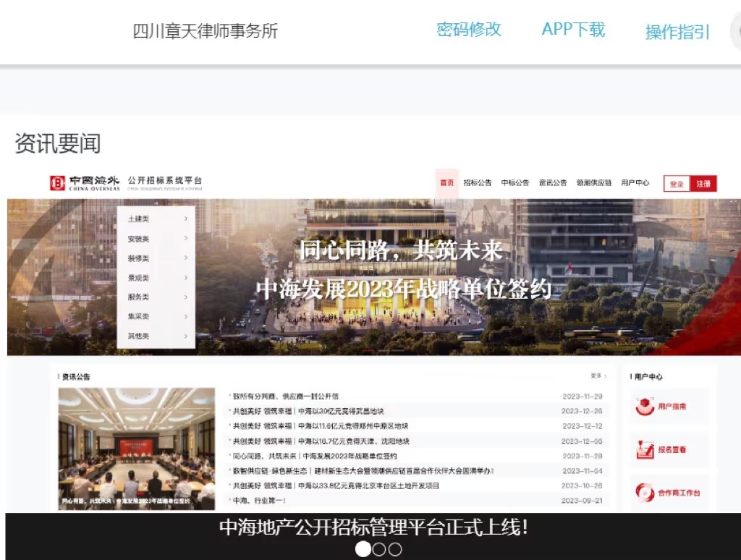Viewport: 741px width, 560px height.
Task: Expand the 服务类 category arrow
Action: pyautogui.click(x=186, y=297)
